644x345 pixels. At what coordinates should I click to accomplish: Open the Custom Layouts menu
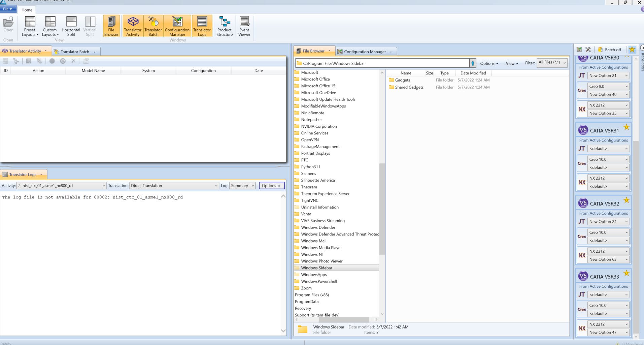(x=50, y=26)
